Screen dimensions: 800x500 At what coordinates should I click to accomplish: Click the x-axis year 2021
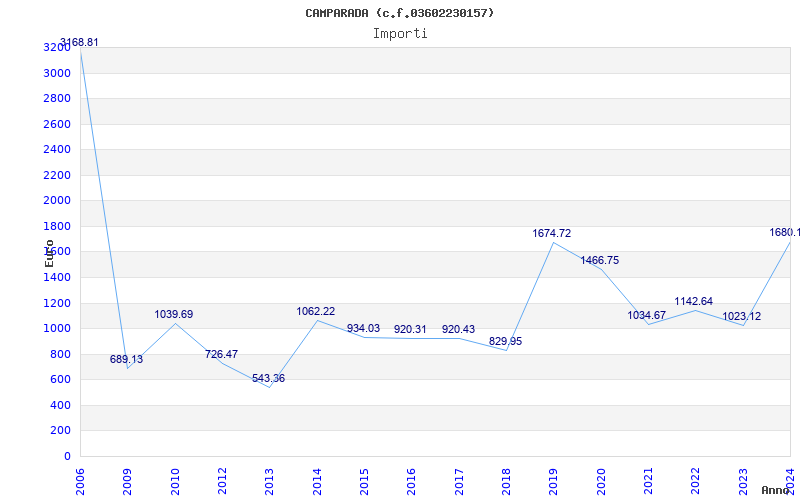[x=648, y=482]
